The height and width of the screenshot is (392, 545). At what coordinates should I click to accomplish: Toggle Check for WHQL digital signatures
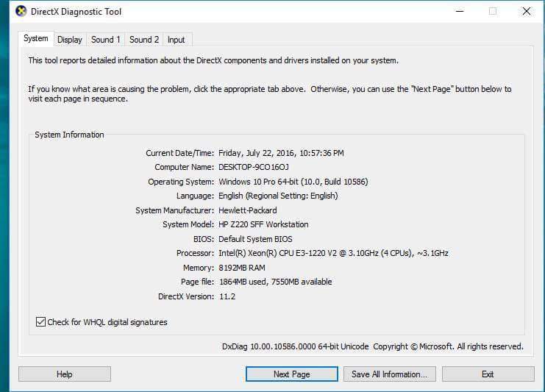tap(40, 322)
